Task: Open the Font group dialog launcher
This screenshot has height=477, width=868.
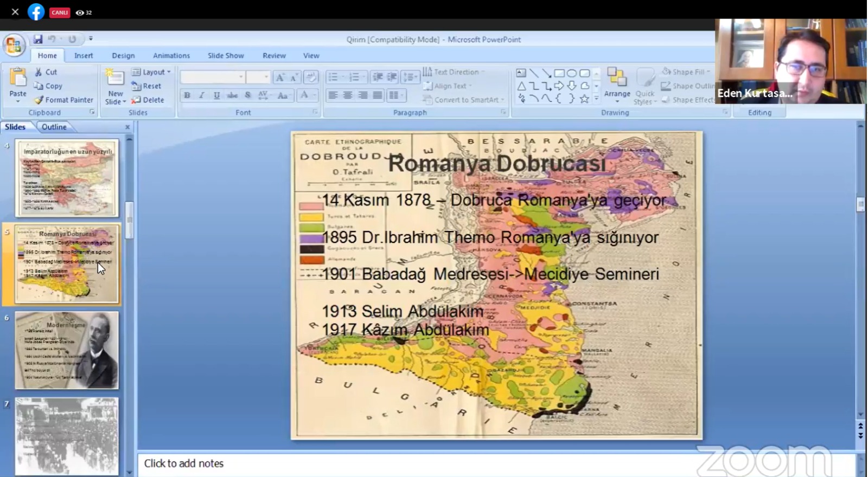Action: click(x=315, y=112)
